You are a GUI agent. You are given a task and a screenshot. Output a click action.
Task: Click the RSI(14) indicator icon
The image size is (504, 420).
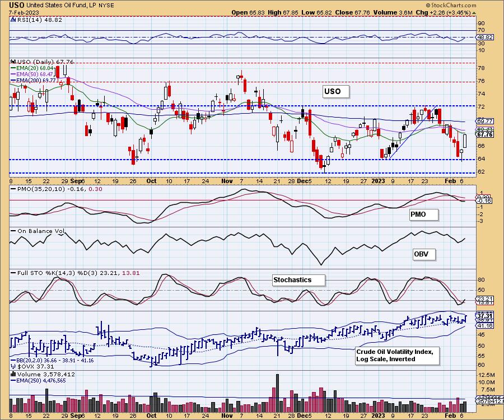coord(13,20)
